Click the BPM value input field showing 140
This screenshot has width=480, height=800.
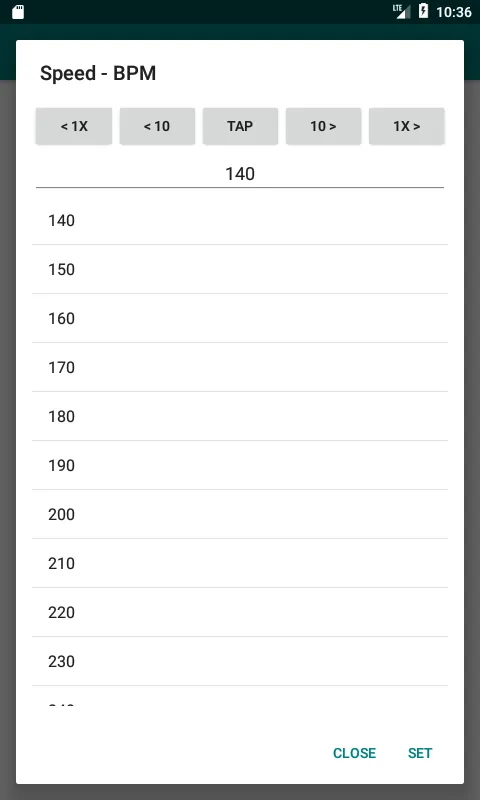240,174
